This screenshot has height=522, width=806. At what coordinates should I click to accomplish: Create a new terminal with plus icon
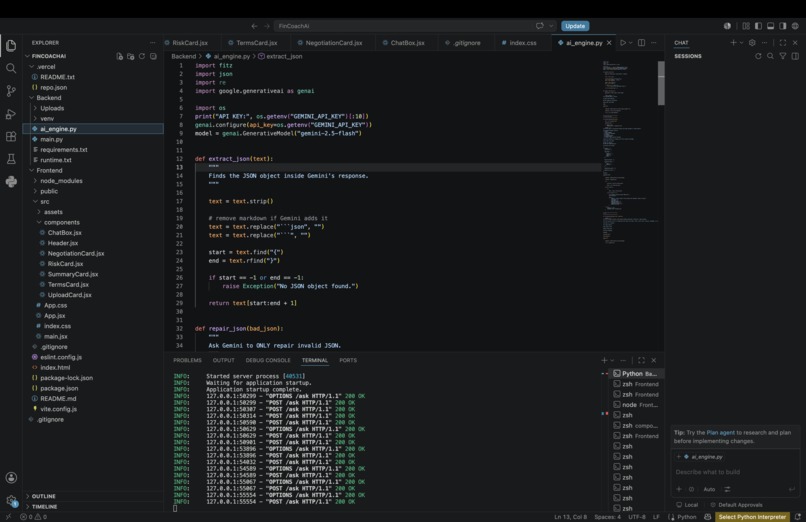604,360
